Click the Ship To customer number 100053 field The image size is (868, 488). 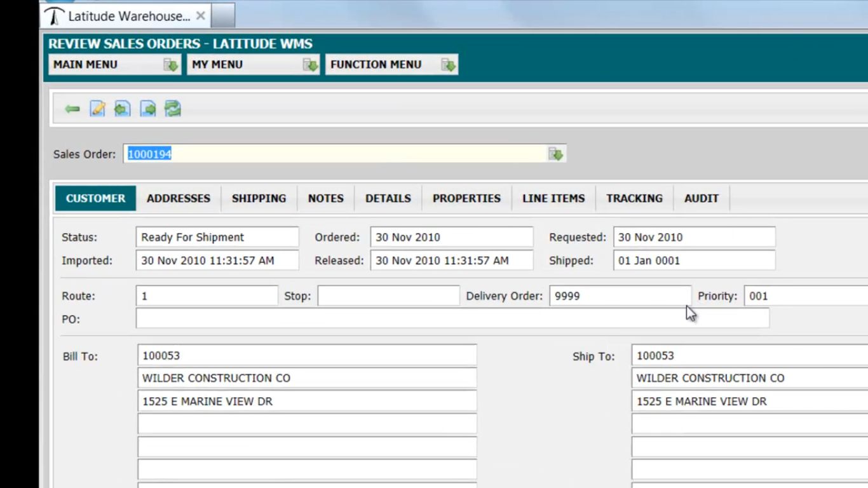[750, 356]
